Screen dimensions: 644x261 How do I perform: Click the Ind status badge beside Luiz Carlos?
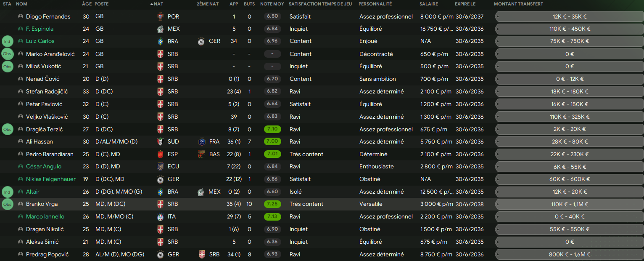[8, 41]
